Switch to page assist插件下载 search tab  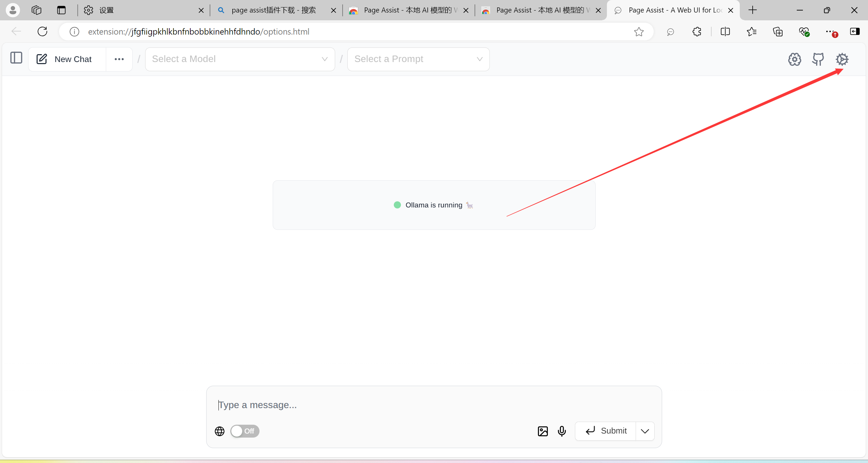pos(273,10)
